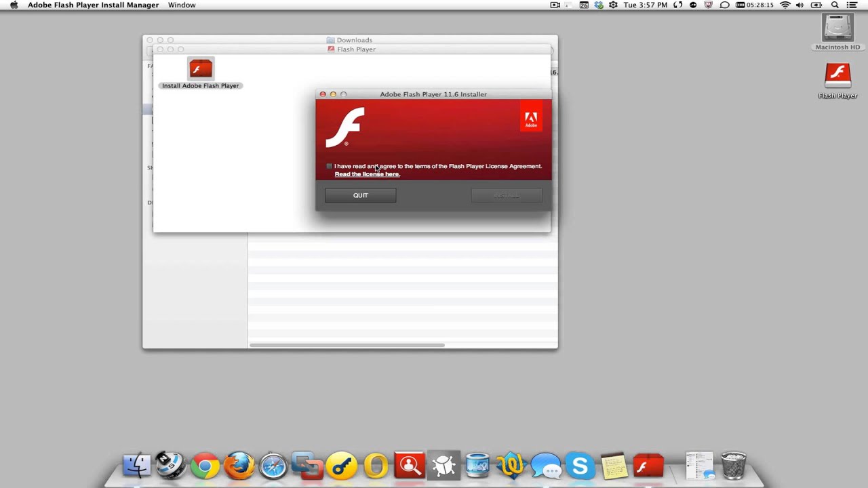The width and height of the screenshot is (868, 488).
Task: Click the speech bubble menu bar icon
Action: [724, 5]
